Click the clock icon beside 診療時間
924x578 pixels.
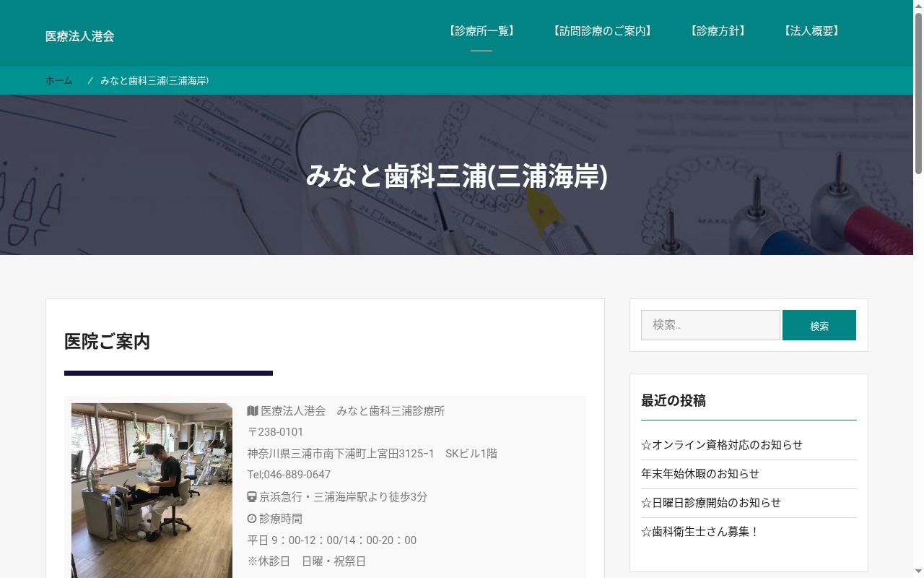252,519
